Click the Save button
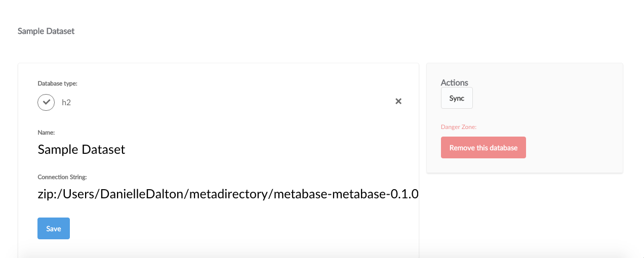This screenshot has height=258, width=644. 54,228
